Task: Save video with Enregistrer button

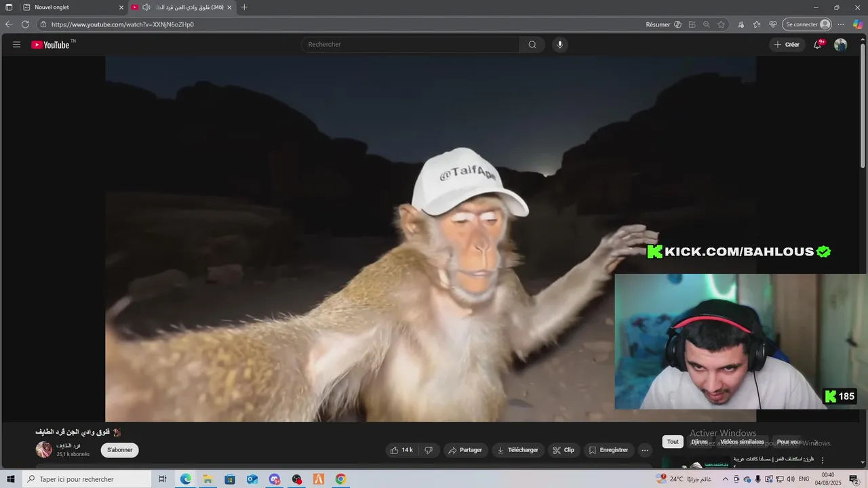Action: pyautogui.click(x=608, y=450)
